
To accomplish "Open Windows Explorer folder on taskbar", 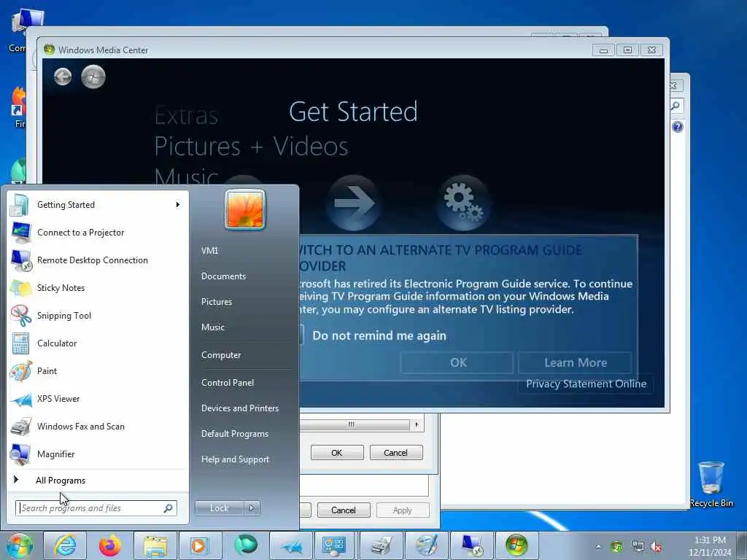I will 155,545.
